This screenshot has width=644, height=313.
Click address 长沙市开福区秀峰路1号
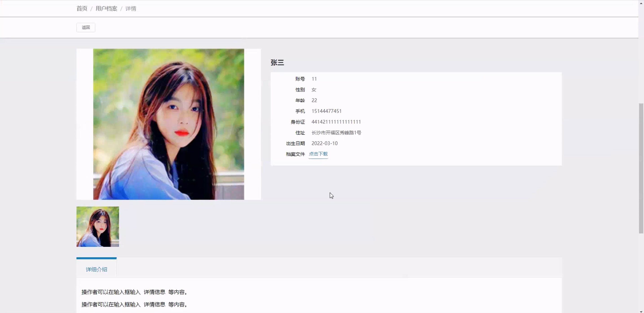pos(336,132)
